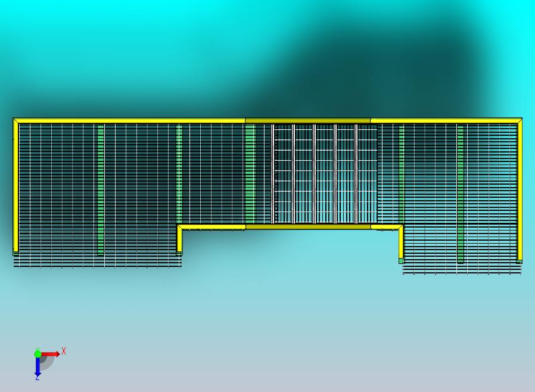Select the wide green column beside the white-framed panel
This screenshot has width=535, height=392.
tap(250, 173)
